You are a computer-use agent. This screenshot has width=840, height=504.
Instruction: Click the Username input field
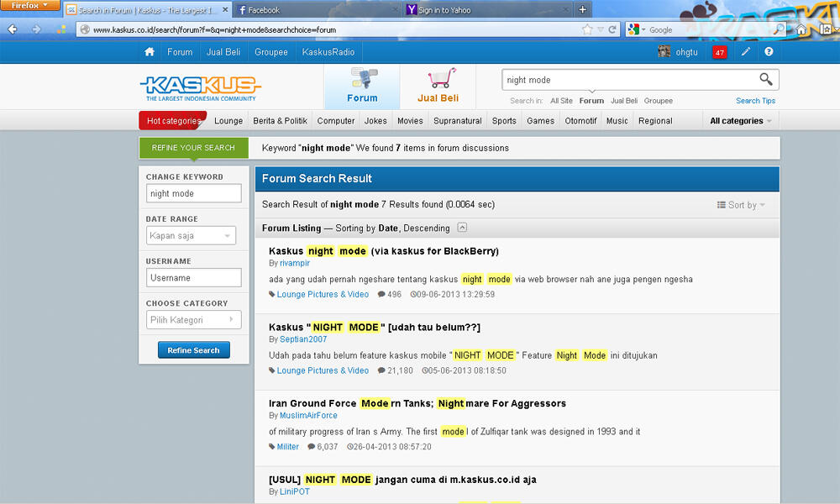click(193, 278)
